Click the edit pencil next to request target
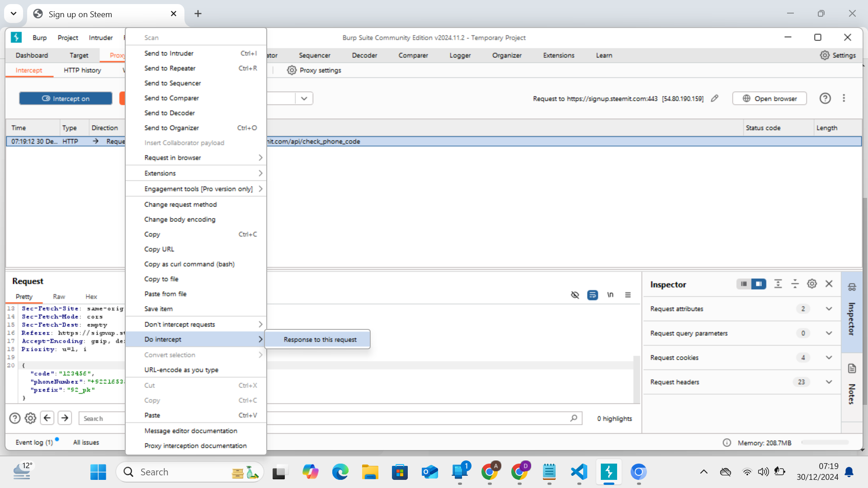Image resolution: width=868 pixels, height=488 pixels. [714, 98]
